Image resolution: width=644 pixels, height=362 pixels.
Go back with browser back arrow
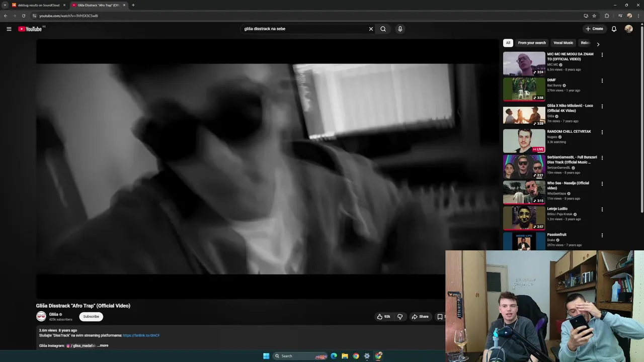[6, 16]
